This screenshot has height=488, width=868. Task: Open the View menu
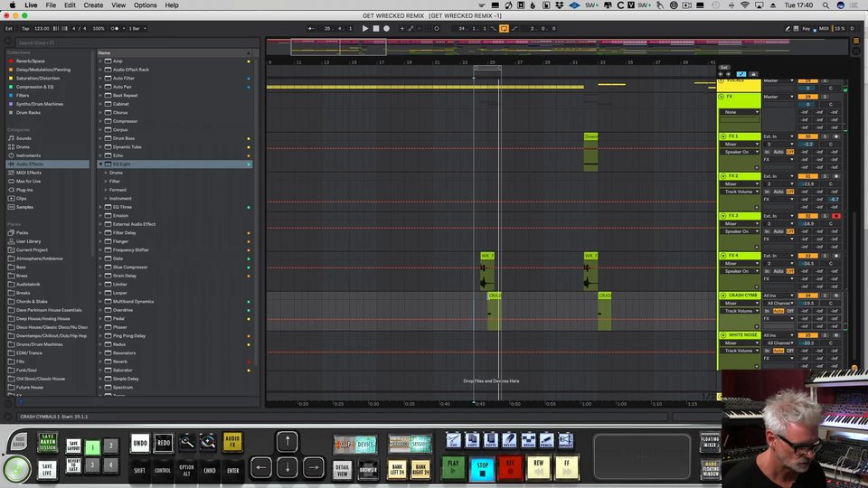[118, 5]
